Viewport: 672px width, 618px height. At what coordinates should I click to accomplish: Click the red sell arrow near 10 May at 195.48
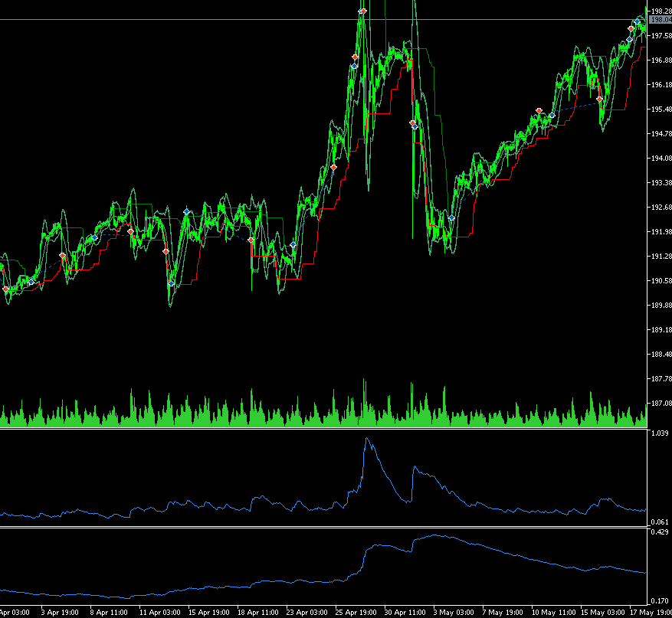click(539, 111)
